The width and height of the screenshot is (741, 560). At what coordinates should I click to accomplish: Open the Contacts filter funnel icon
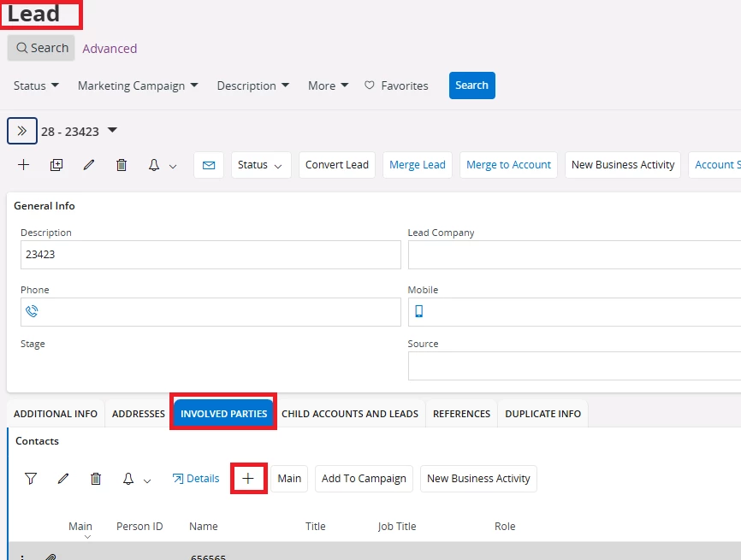coord(31,478)
